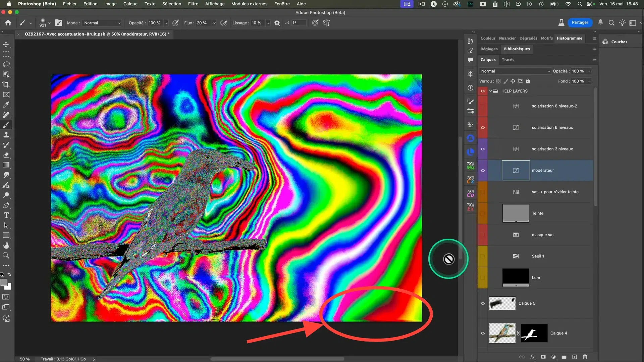This screenshot has width=644, height=362.
Task: Open Wi-Fi menu in macOS menu bar
Action: [x=568, y=4]
